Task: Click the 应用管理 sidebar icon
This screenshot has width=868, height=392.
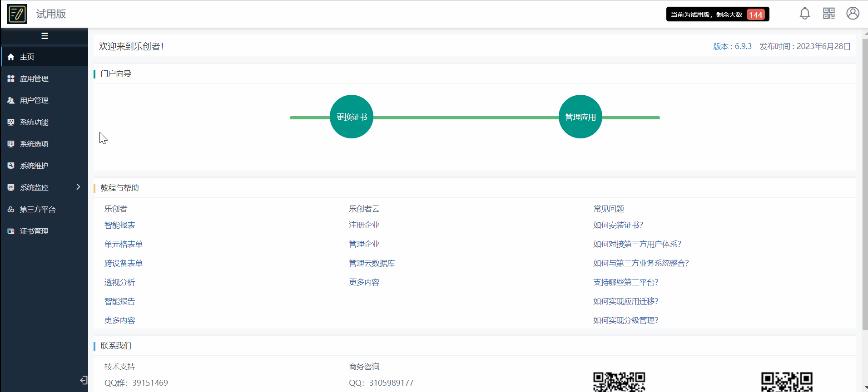Action: pyautogui.click(x=11, y=78)
